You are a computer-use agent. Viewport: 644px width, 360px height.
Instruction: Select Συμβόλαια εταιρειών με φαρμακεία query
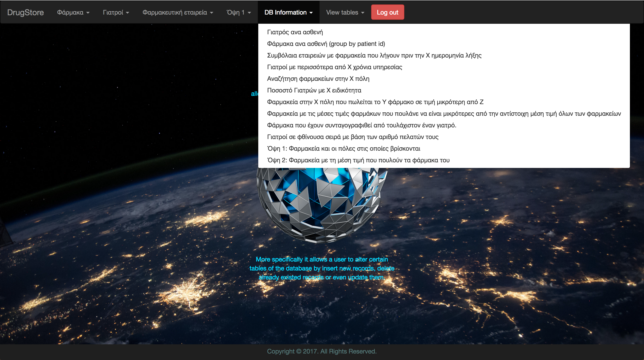(374, 55)
